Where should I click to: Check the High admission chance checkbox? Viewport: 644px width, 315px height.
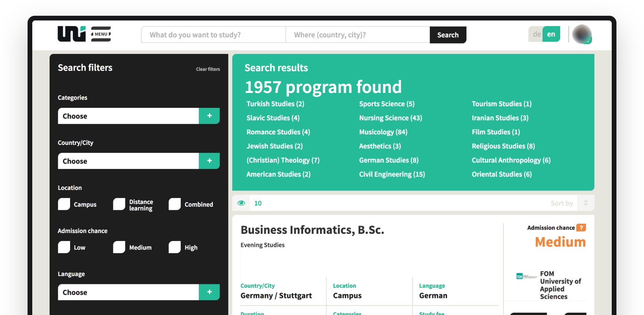coord(174,247)
